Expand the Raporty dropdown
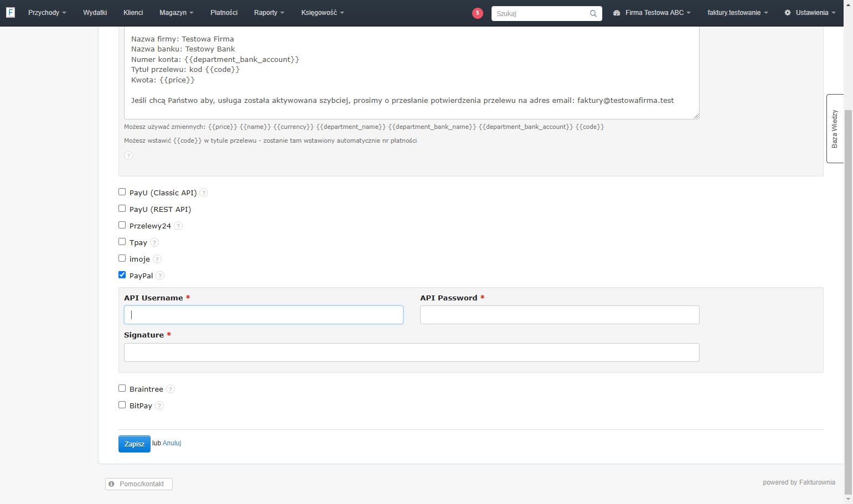Screen dimensions: 853x504 pos(269,13)
